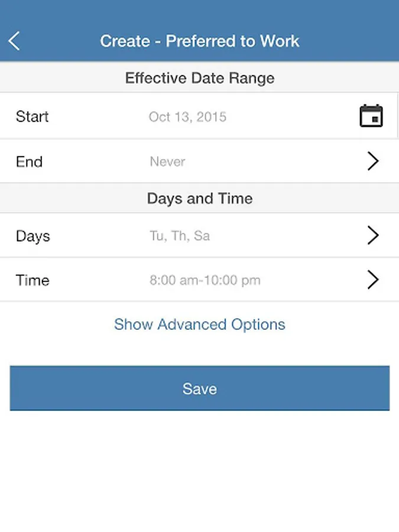Go back using the header back arrow

point(14,41)
